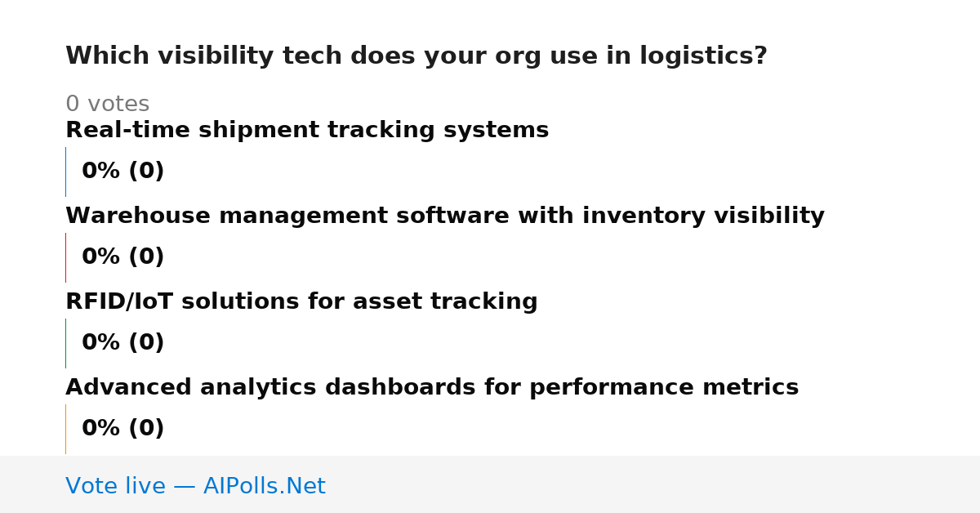Select Warehouse management software with inventory visibility
The image size is (980, 513).
[445, 216]
